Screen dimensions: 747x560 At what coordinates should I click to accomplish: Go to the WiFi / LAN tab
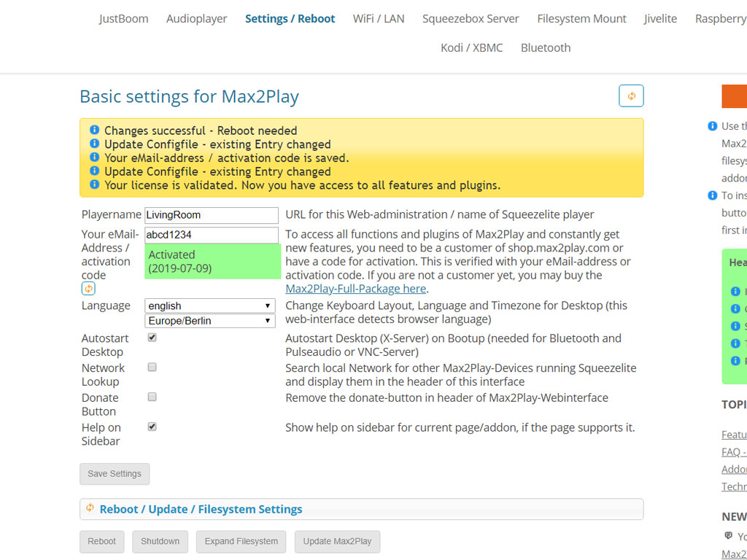tap(379, 18)
